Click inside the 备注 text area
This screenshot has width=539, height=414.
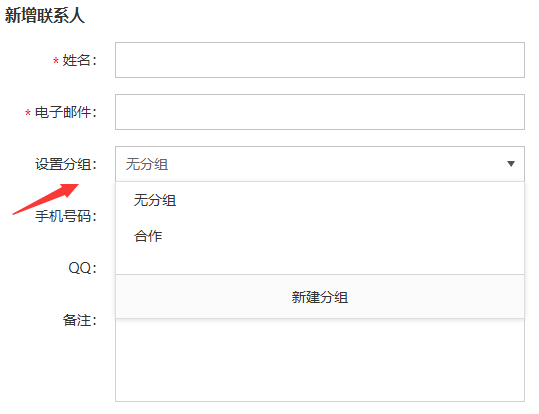(320, 360)
